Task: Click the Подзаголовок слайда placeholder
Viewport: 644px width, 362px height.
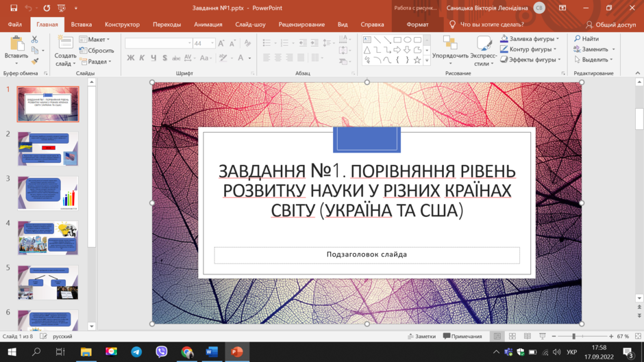Action: [367, 255]
